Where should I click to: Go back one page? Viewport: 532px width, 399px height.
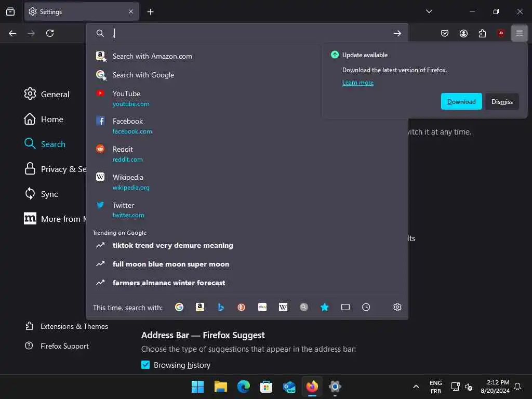[12, 33]
